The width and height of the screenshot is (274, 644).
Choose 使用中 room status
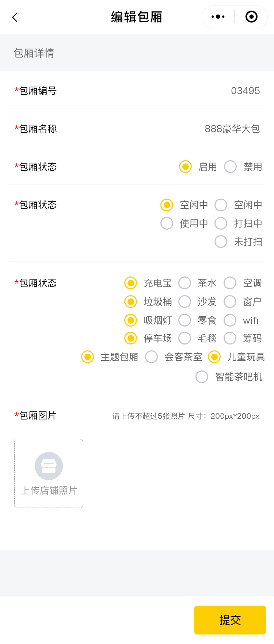click(167, 223)
